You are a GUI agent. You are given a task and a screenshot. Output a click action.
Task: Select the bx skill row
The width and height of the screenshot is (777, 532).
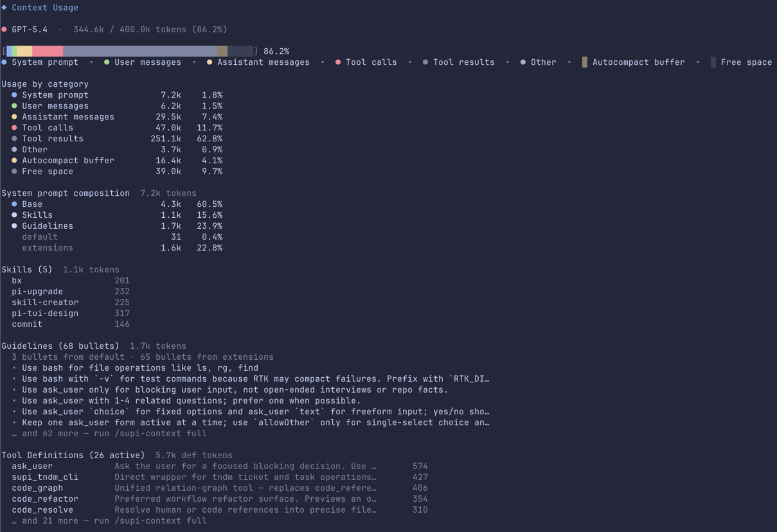(x=71, y=281)
